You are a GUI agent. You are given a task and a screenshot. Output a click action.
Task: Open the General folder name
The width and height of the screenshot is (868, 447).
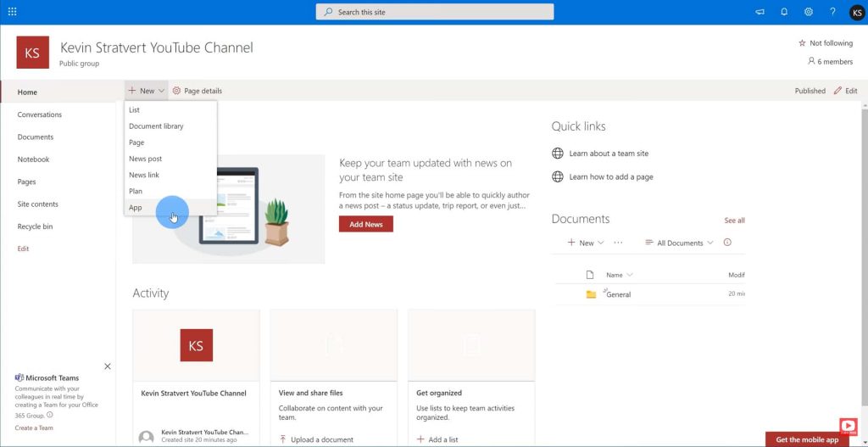point(618,294)
